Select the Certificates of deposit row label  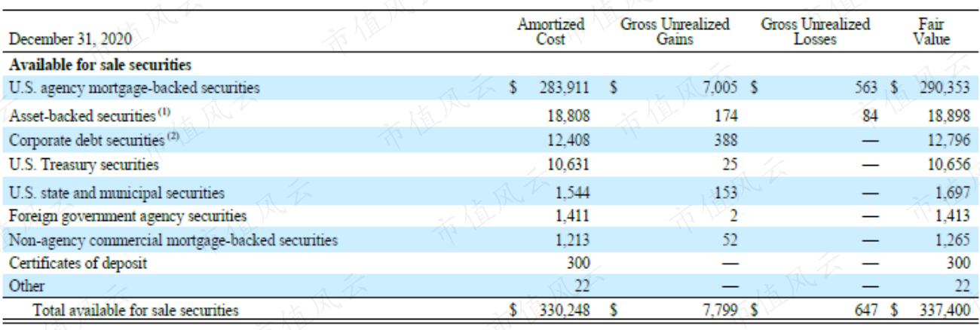coord(78,264)
